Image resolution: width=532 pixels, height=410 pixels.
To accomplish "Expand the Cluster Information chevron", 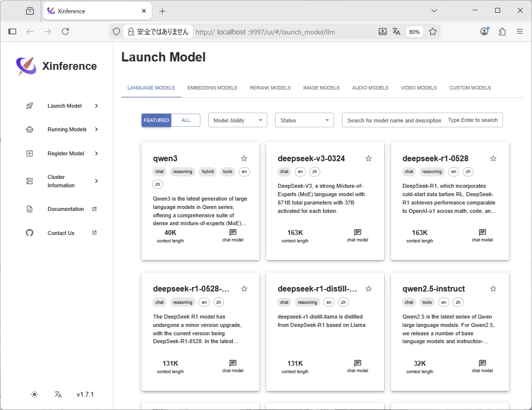I will (96, 181).
